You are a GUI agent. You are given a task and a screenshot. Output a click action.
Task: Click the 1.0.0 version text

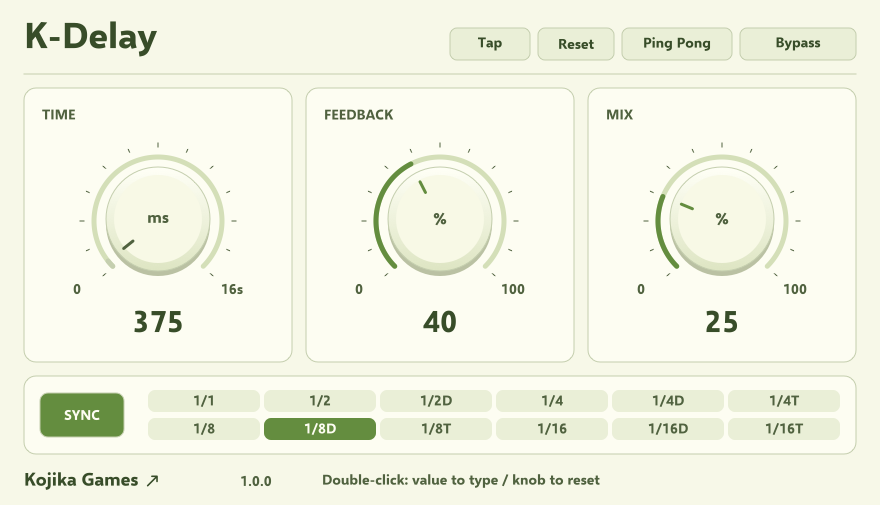(x=256, y=481)
